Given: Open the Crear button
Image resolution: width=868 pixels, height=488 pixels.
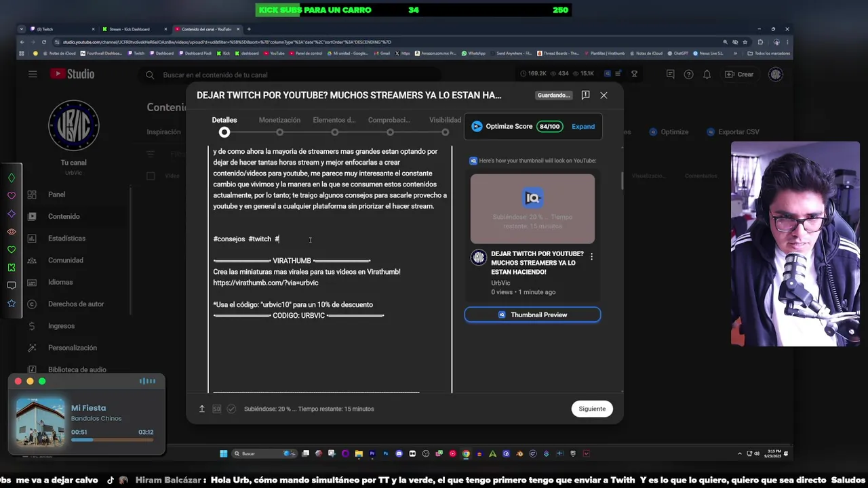Looking at the screenshot, I should pyautogui.click(x=739, y=75).
